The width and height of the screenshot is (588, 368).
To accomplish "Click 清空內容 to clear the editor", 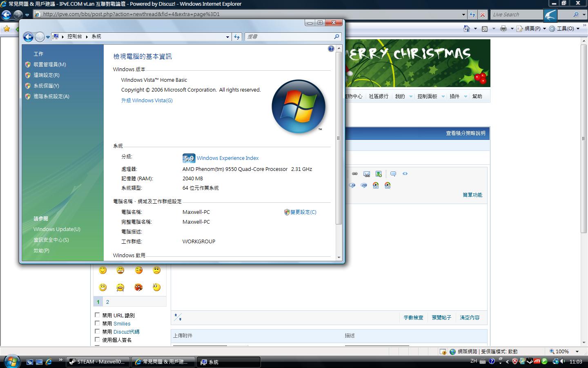I will click(x=470, y=318).
